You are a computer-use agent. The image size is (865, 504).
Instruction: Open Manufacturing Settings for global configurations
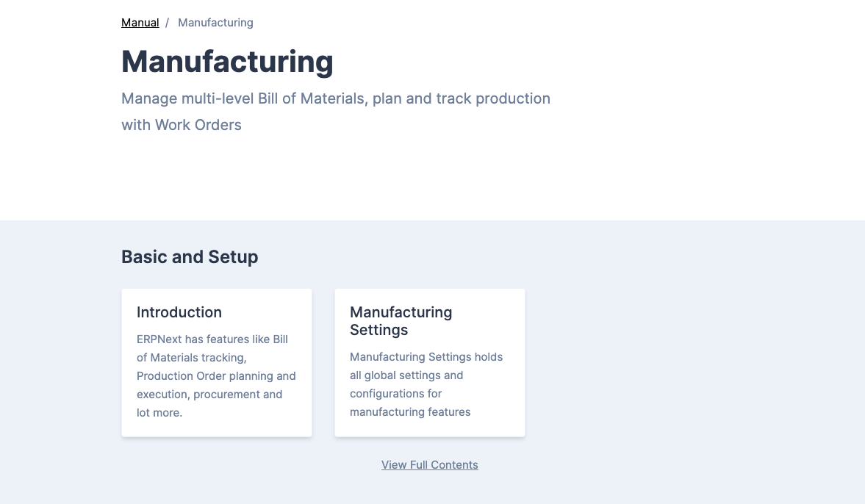coord(429,362)
